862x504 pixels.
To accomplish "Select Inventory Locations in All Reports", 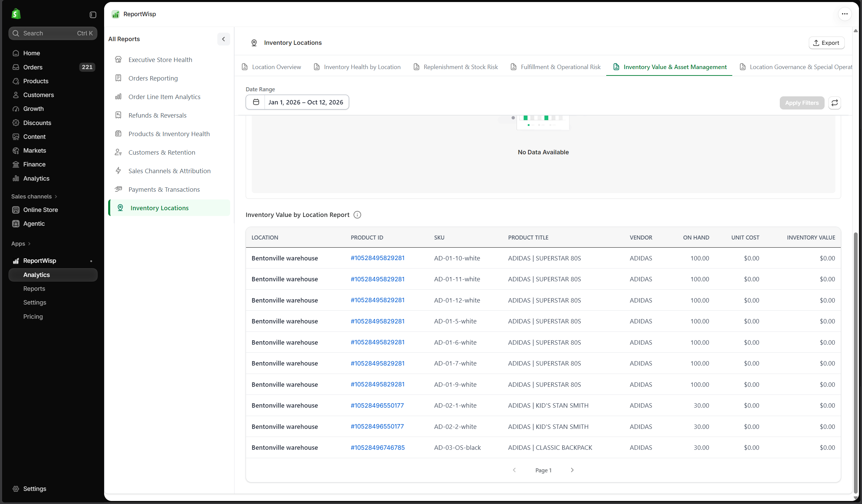I will click(x=169, y=208).
